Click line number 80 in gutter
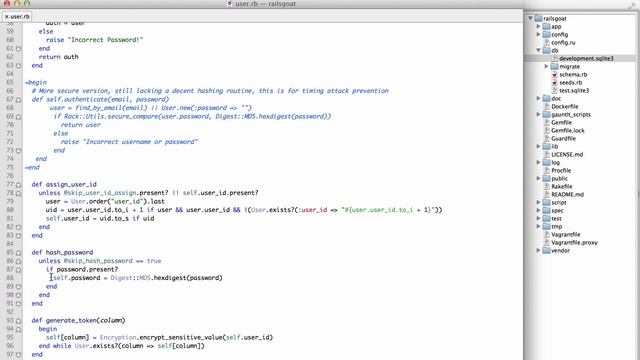The image size is (640, 360). (10, 210)
